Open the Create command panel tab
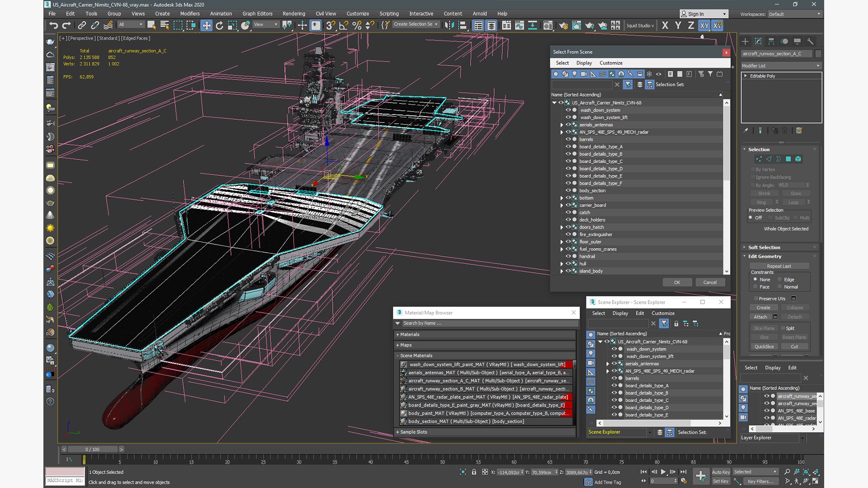The width and height of the screenshot is (868, 488). pyautogui.click(x=745, y=41)
